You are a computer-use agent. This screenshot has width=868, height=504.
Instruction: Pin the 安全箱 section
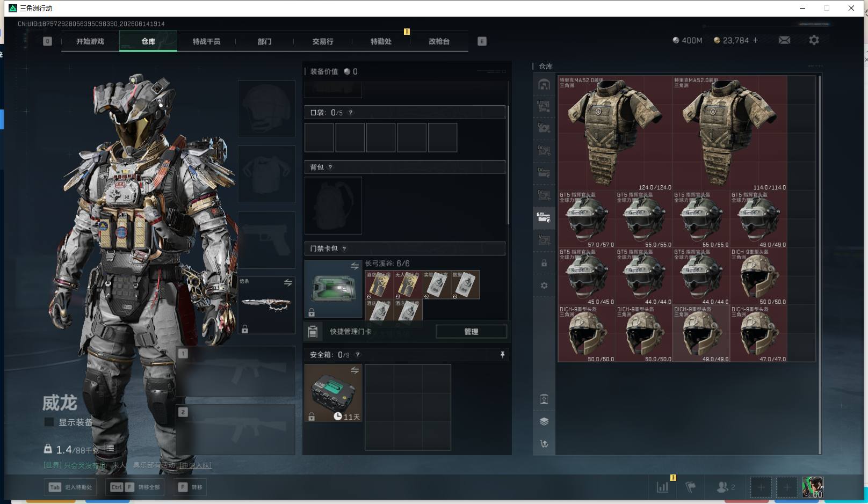[502, 355]
